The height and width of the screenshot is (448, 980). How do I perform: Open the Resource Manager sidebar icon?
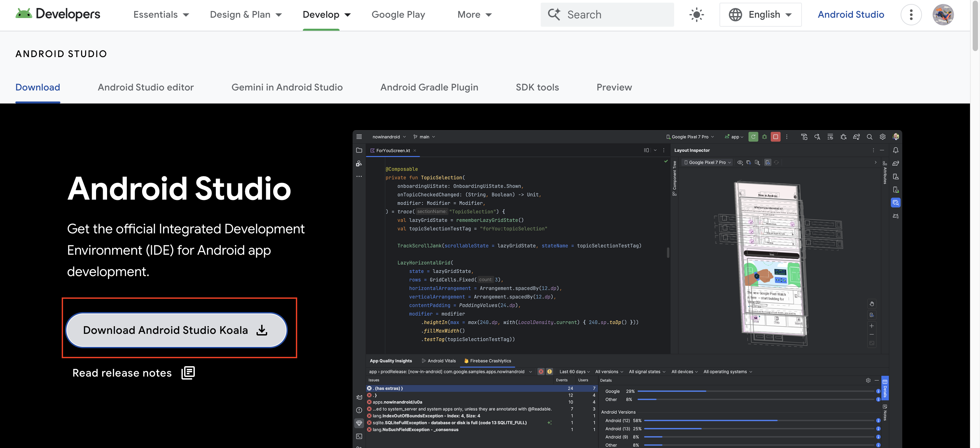coord(359,164)
